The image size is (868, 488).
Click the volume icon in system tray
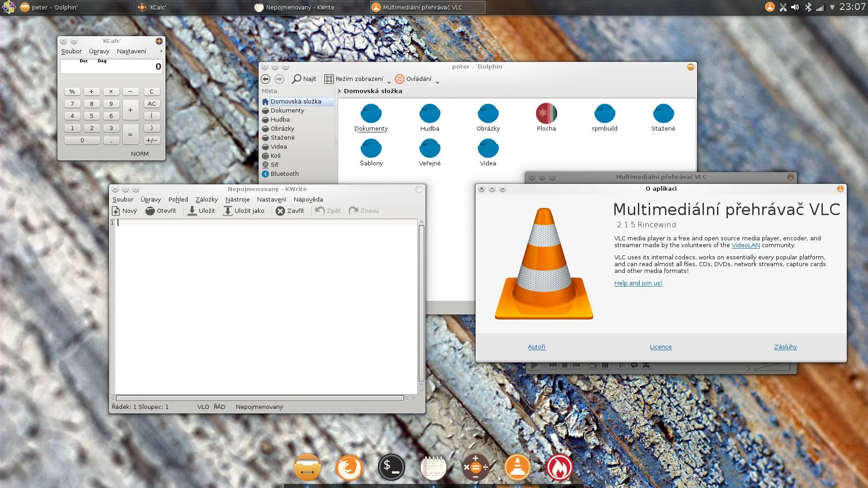click(795, 7)
